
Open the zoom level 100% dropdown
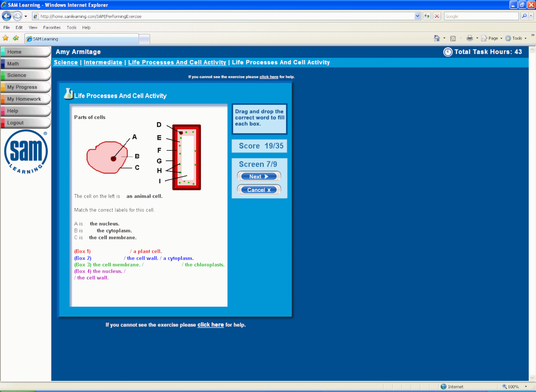(x=526, y=387)
